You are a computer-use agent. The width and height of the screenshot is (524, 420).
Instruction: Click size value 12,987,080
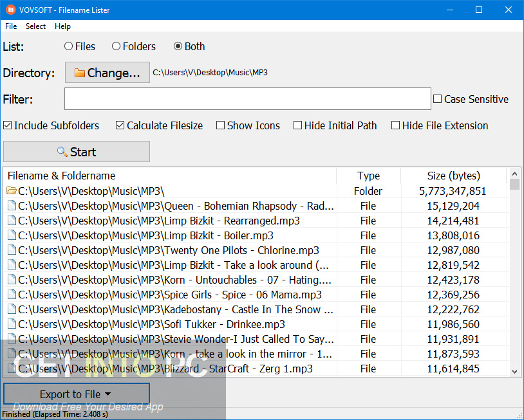(x=453, y=250)
